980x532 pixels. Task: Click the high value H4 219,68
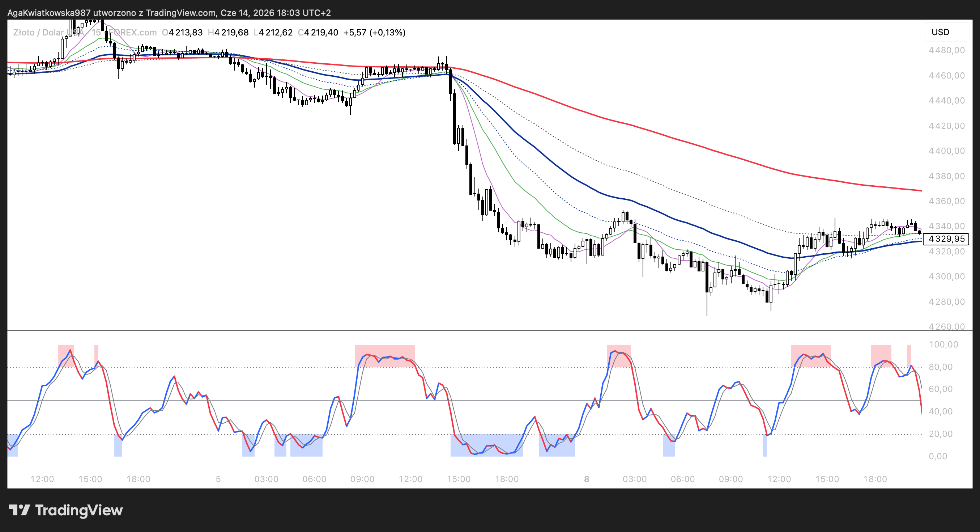point(228,32)
